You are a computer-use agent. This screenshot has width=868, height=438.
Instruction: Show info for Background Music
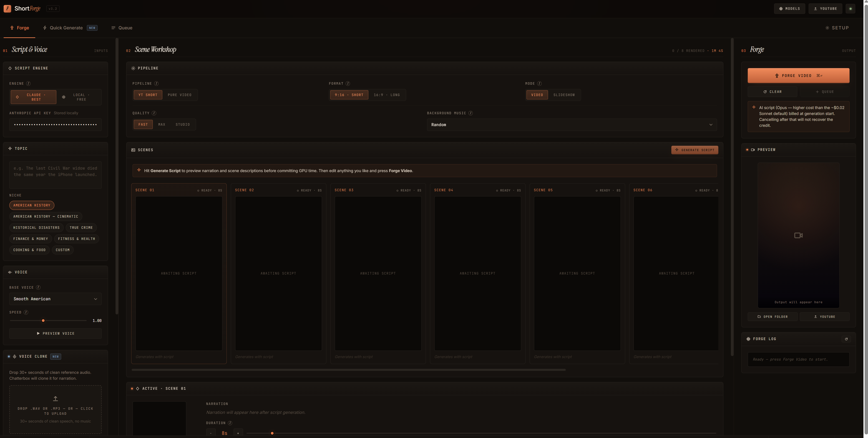(x=470, y=113)
